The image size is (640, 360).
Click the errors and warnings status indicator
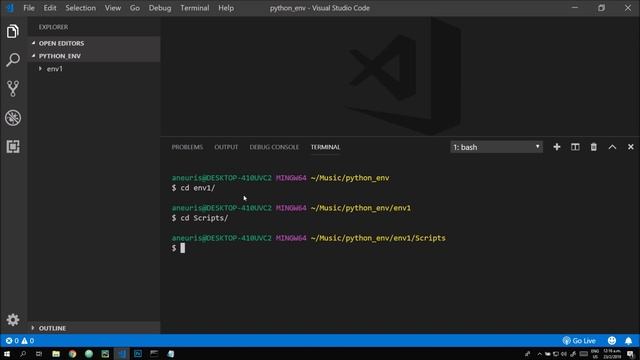click(20, 340)
